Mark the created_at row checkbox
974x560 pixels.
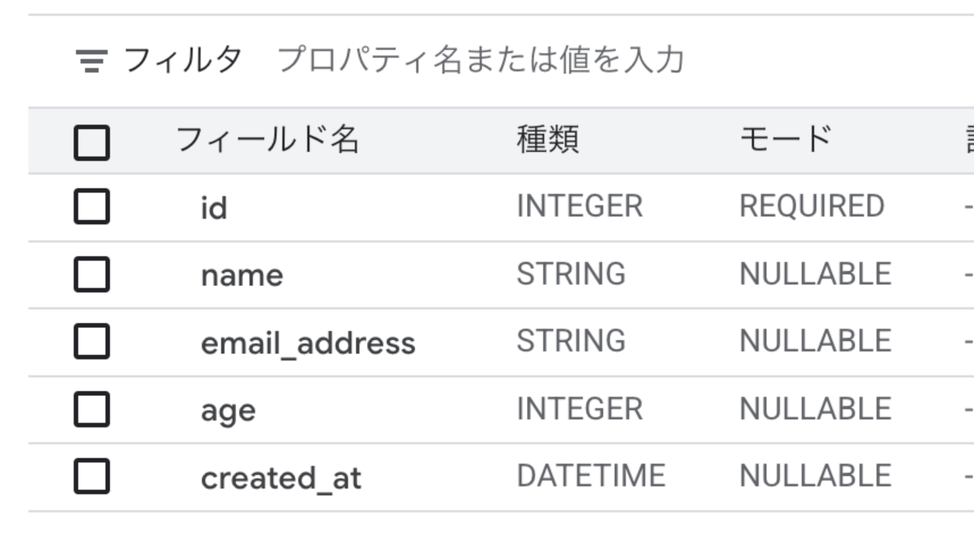91,476
